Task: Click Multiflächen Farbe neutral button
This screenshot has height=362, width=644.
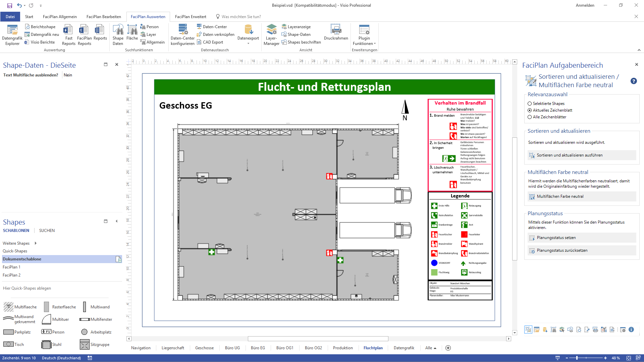Action: click(582, 196)
